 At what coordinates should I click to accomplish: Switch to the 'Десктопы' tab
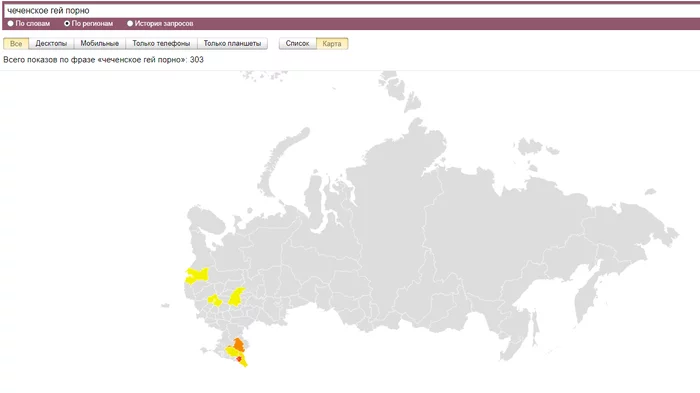click(51, 43)
